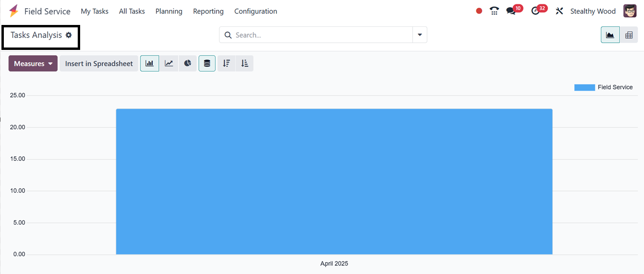Click the 15.00 axis value

[17, 159]
